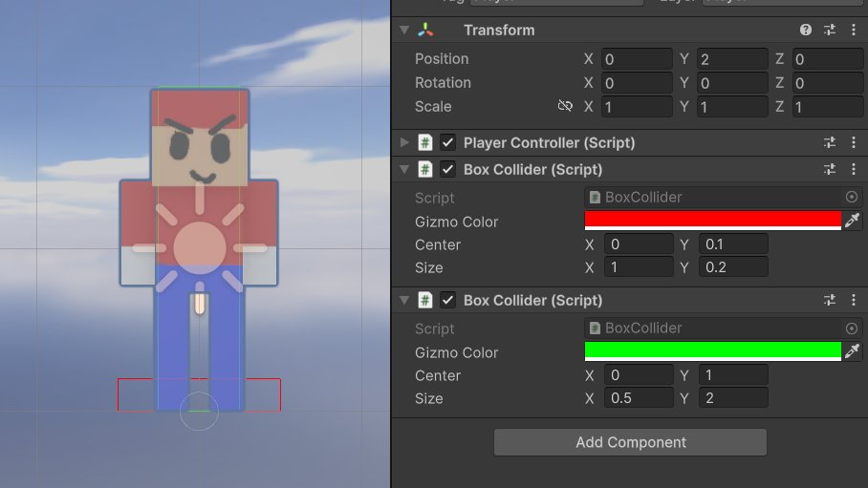Open the red Gizmo Color swatch
This screenshot has width=868, height=488.
pyautogui.click(x=713, y=221)
